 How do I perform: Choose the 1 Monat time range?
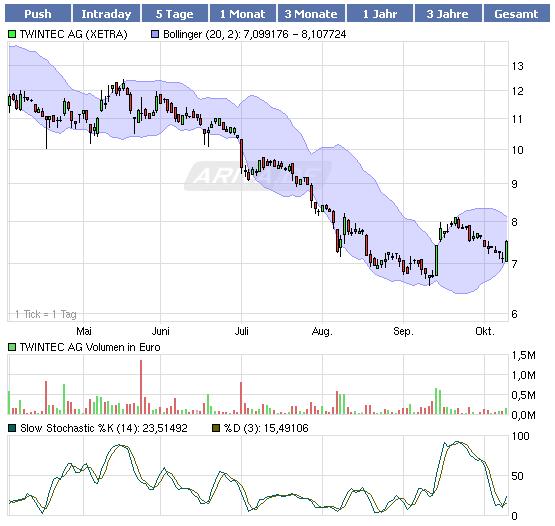coord(242,13)
